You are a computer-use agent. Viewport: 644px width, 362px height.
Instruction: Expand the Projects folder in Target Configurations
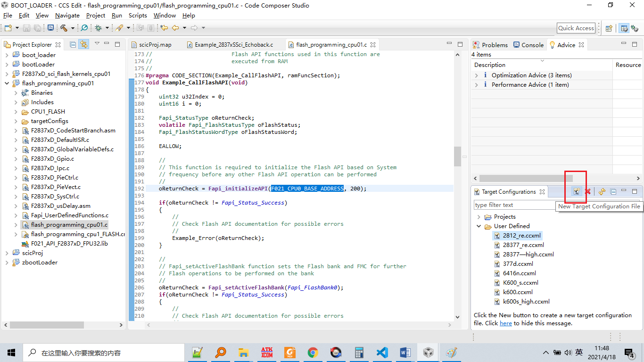[x=479, y=217]
